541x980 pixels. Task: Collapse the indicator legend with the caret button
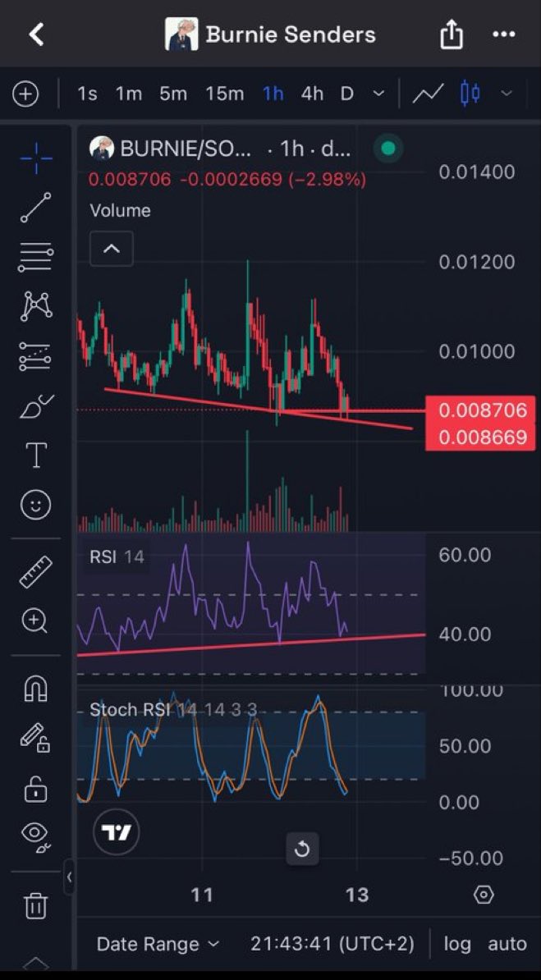point(112,249)
